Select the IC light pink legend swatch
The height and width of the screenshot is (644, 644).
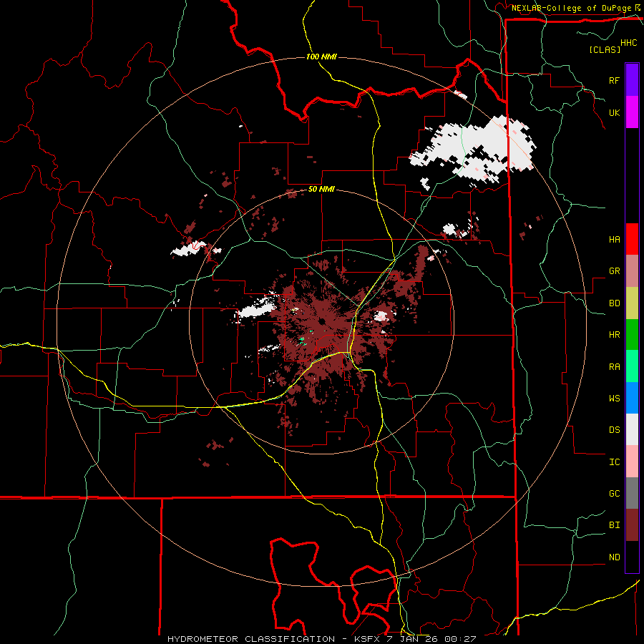point(632,462)
